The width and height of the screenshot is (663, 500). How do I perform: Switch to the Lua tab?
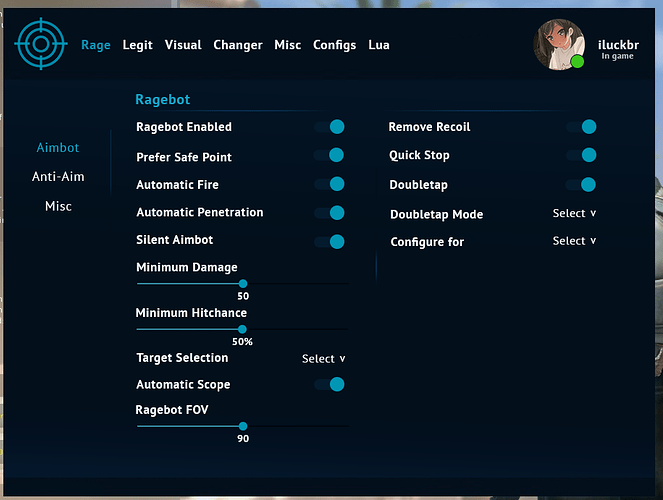(x=379, y=45)
